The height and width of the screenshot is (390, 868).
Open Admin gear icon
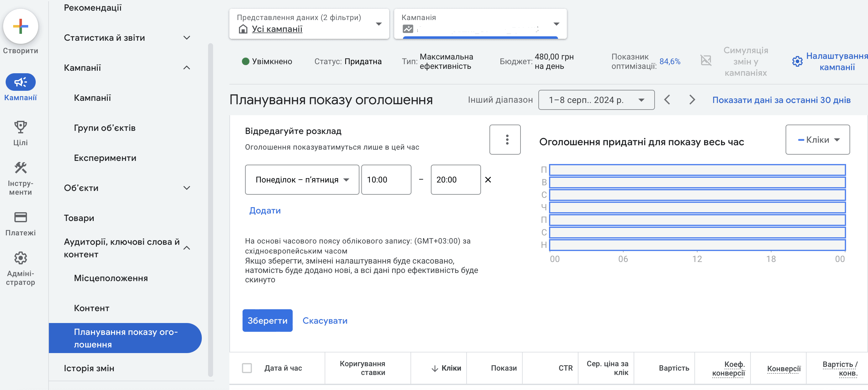click(21, 258)
